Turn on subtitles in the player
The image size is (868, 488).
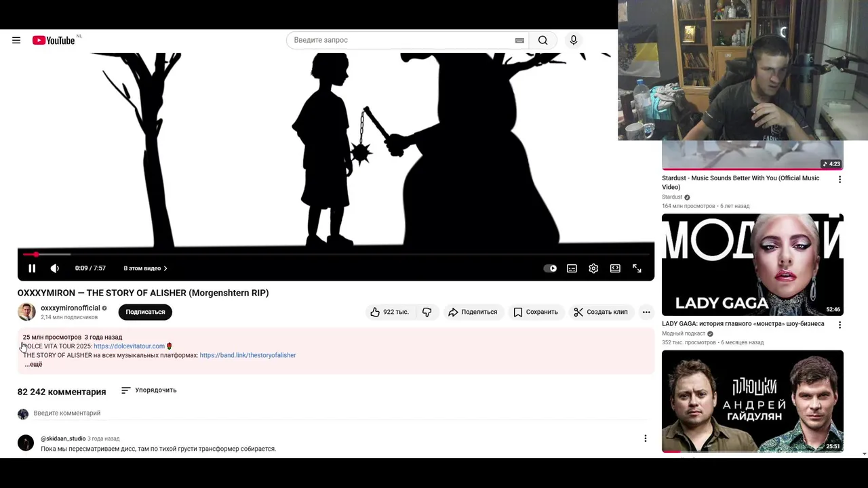572,268
